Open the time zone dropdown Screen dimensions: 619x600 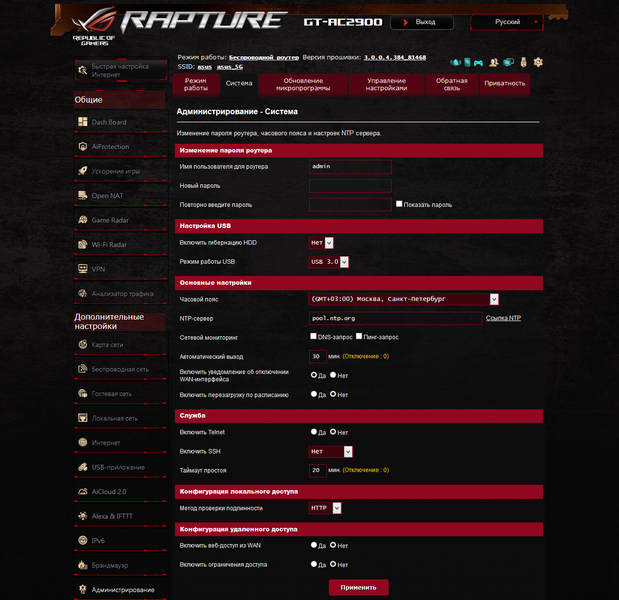[403, 299]
